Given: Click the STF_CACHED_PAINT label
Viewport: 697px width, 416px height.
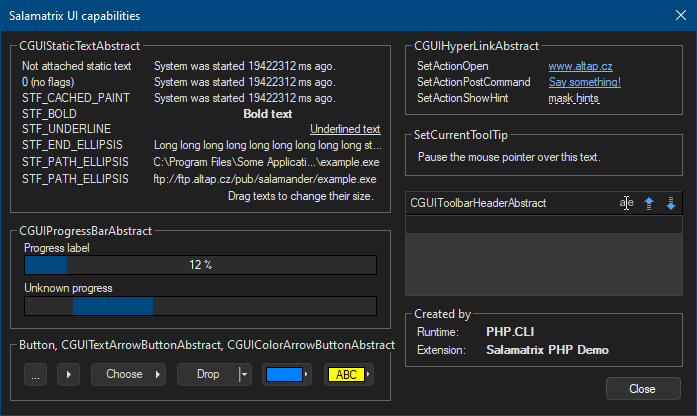Looking at the screenshot, I should (76, 98).
